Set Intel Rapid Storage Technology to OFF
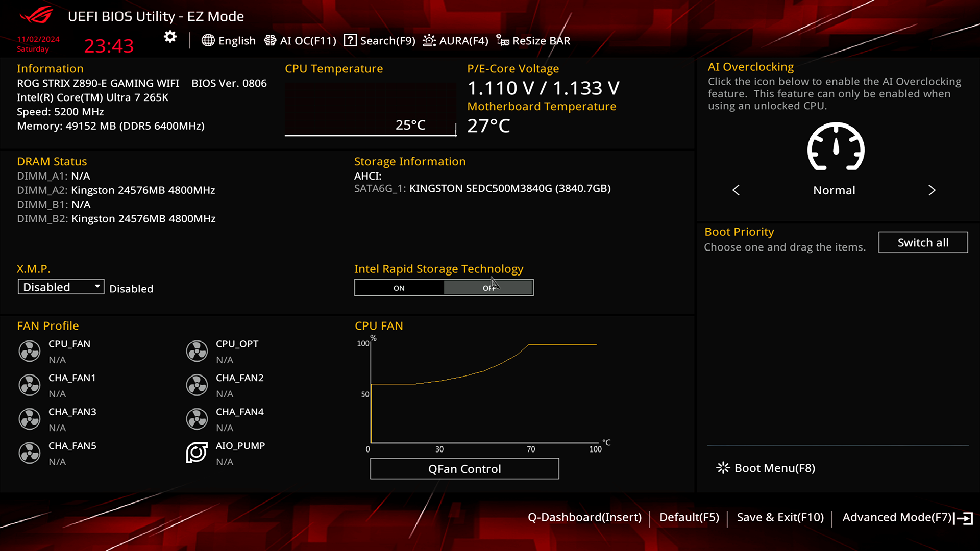This screenshot has width=980, height=551. [x=488, y=288]
